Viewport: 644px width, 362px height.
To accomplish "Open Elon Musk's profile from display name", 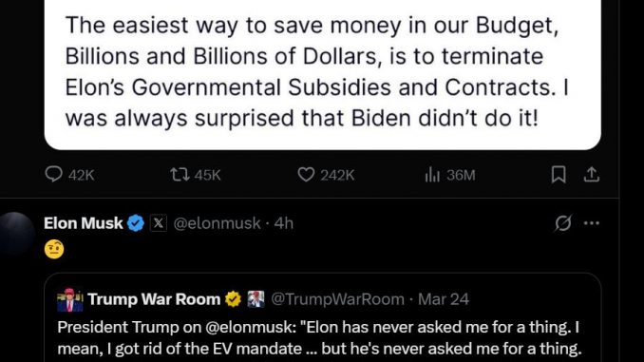I will [x=83, y=223].
